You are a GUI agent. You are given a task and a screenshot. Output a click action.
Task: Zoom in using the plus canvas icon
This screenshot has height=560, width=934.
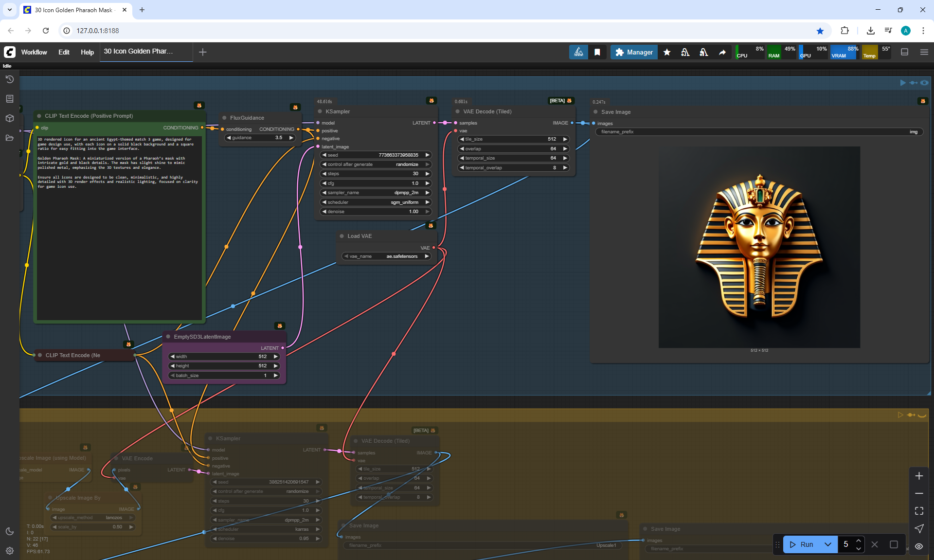point(919,476)
